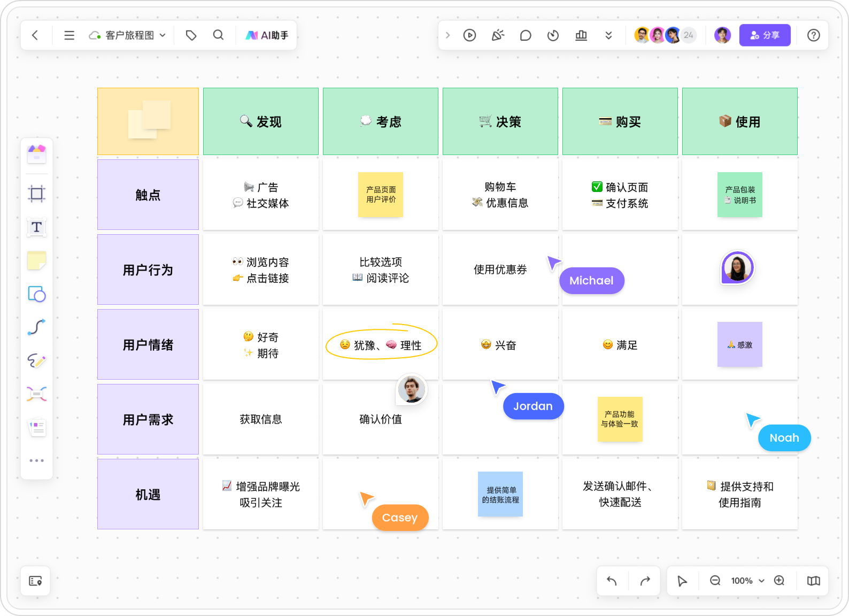Zoom out with the minus magnifier

pos(715,581)
